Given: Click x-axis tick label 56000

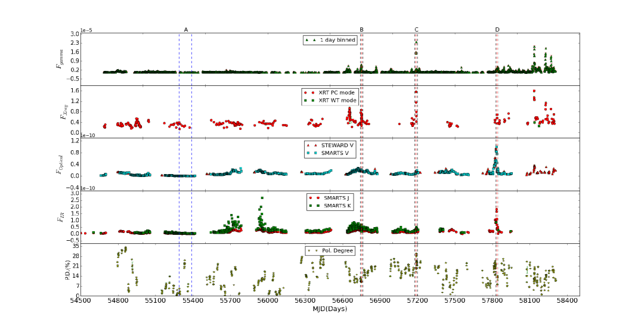Looking at the screenshot, I should click(x=268, y=301).
